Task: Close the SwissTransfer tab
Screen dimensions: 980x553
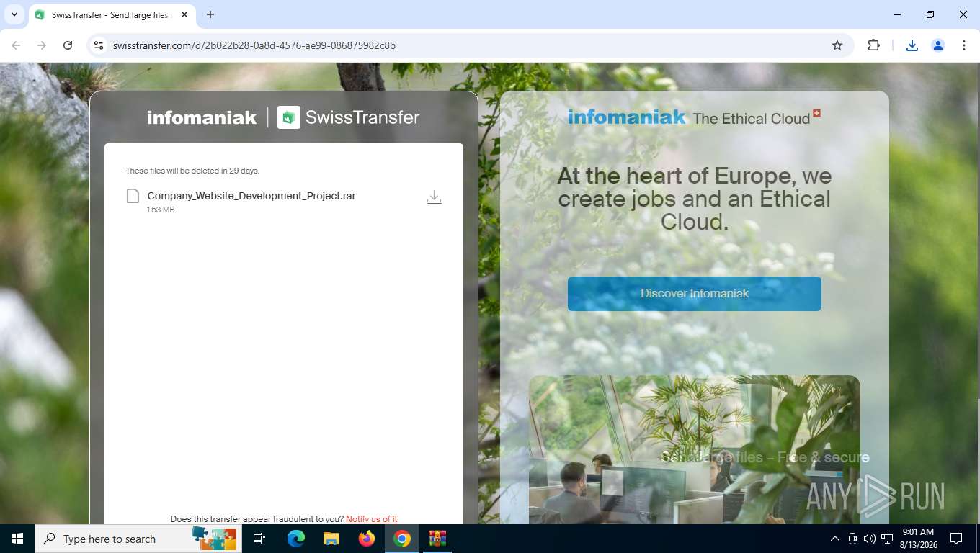Action: pos(184,14)
